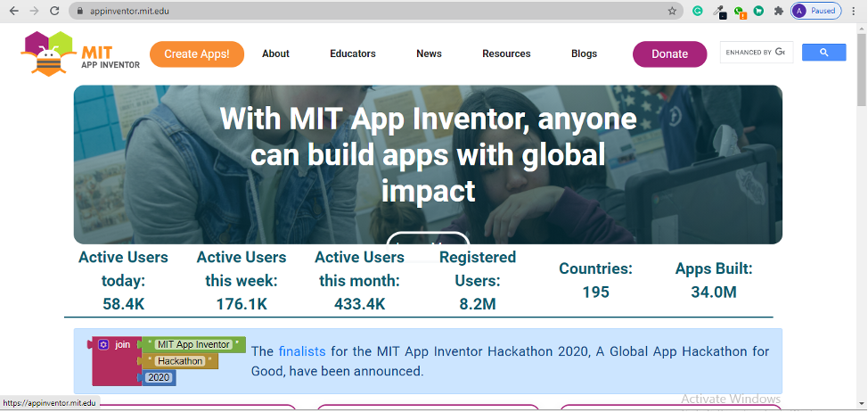868x412 pixels.
Task: Click the Active Users this month value 433.4K
Action: point(360,303)
